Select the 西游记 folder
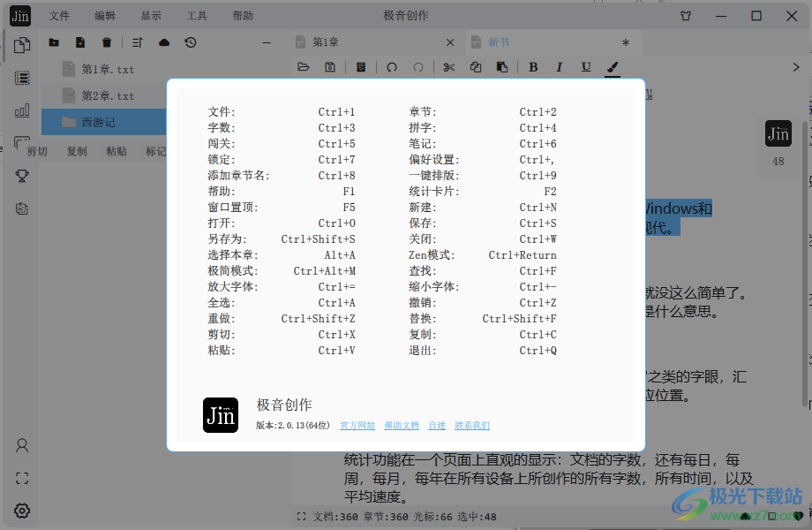The image size is (812, 530). point(104,122)
